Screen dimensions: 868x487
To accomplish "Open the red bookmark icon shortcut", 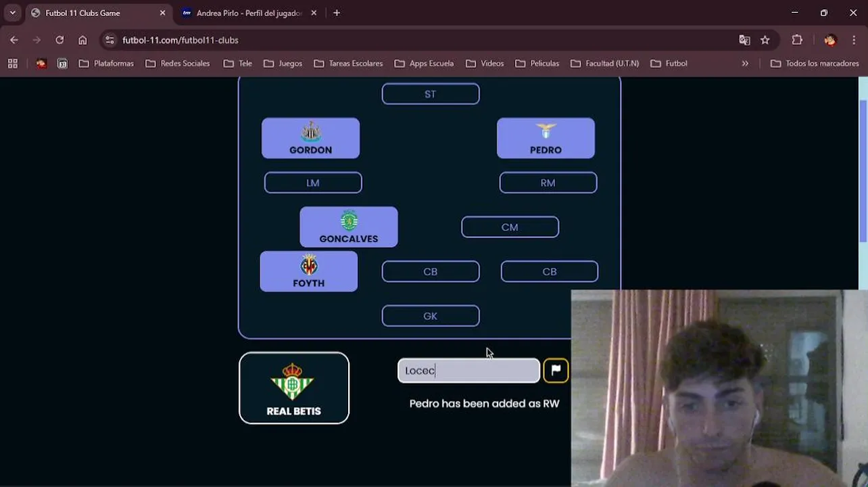I will pos(41,64).
